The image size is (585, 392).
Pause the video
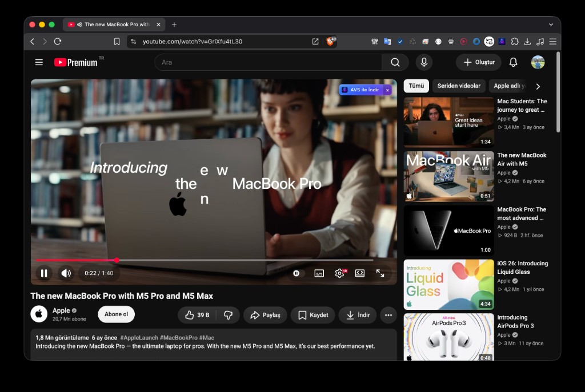[x=44, y=273]
